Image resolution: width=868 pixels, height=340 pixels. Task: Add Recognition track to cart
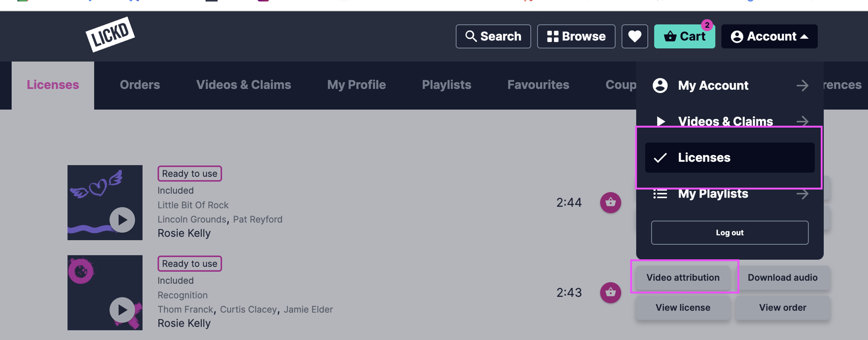click(610, 292)
